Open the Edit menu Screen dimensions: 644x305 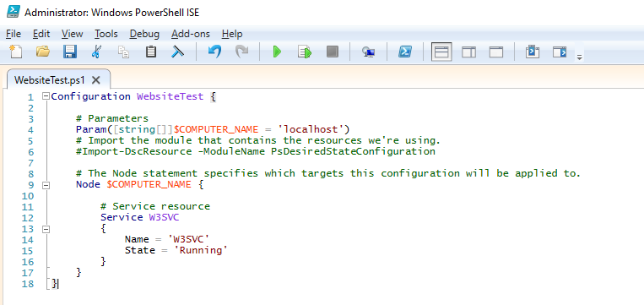click(41, 34)
